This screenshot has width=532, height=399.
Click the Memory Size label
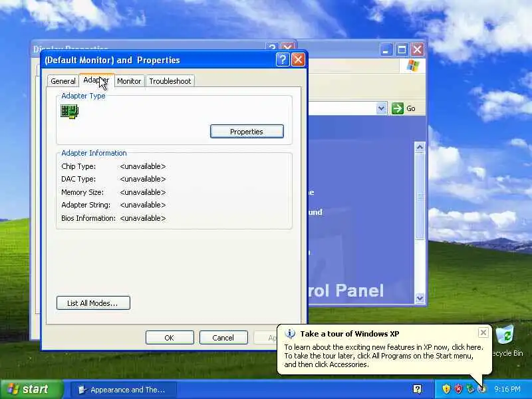coord(82,192)
